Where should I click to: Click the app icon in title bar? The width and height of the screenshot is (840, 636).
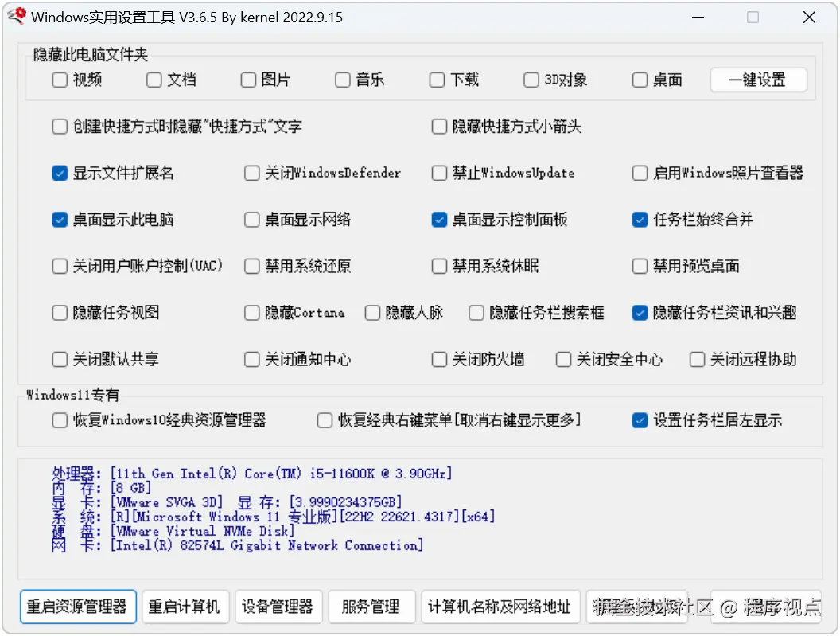point(17,17)
